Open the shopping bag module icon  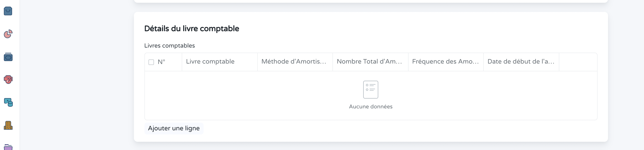coord(8,11)
